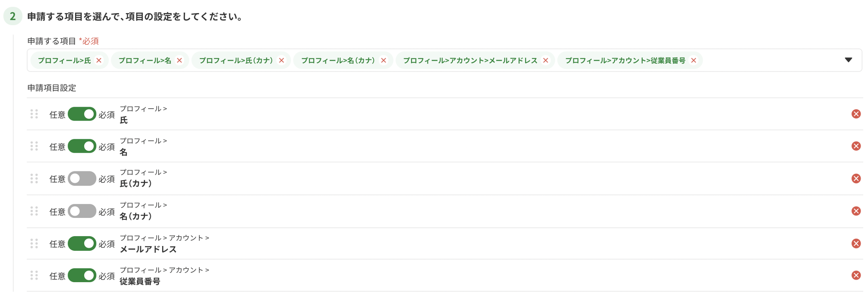The image size is (868, 300).
Task: Delete the メールアドレス setting row
Action: (x=856, y=244)
